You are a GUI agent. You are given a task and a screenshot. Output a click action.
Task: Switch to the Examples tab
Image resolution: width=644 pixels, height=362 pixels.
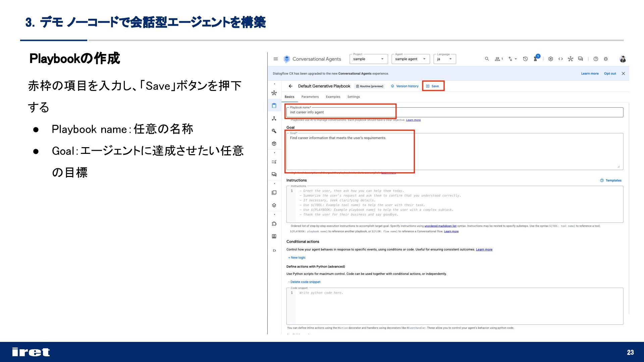point(333,97)
